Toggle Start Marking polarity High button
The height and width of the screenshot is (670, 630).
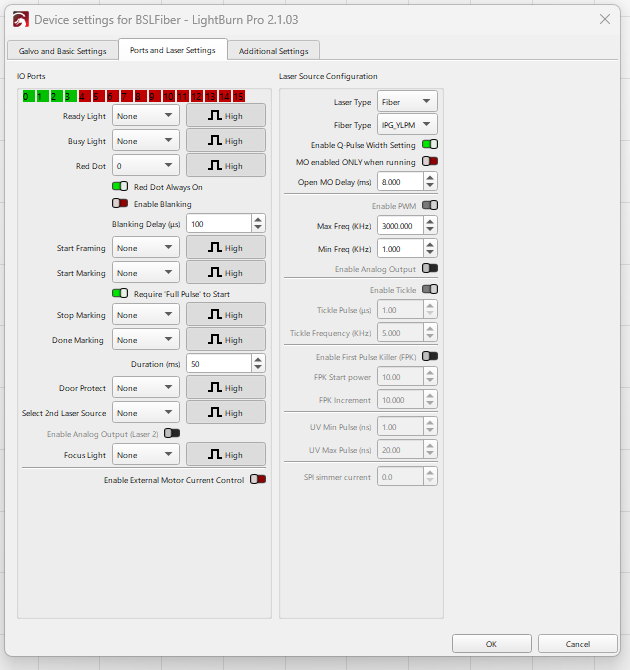pos(226,273)
